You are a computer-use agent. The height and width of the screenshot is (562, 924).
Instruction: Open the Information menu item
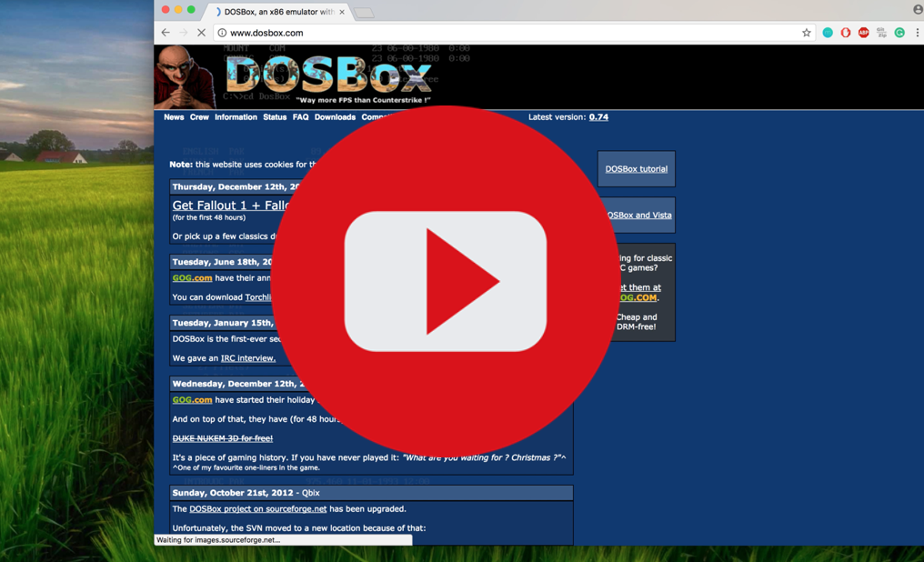(x=236, y=117)
